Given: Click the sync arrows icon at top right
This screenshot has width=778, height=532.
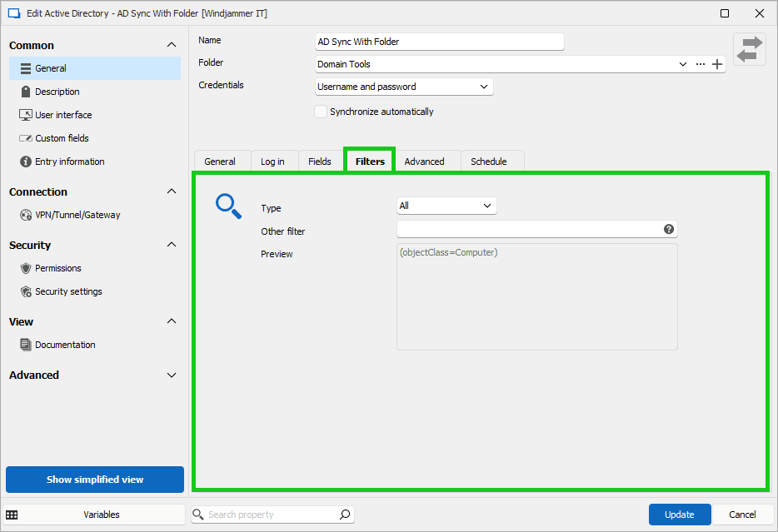Looking at the screenshot, I should click(x=749, y=49).
